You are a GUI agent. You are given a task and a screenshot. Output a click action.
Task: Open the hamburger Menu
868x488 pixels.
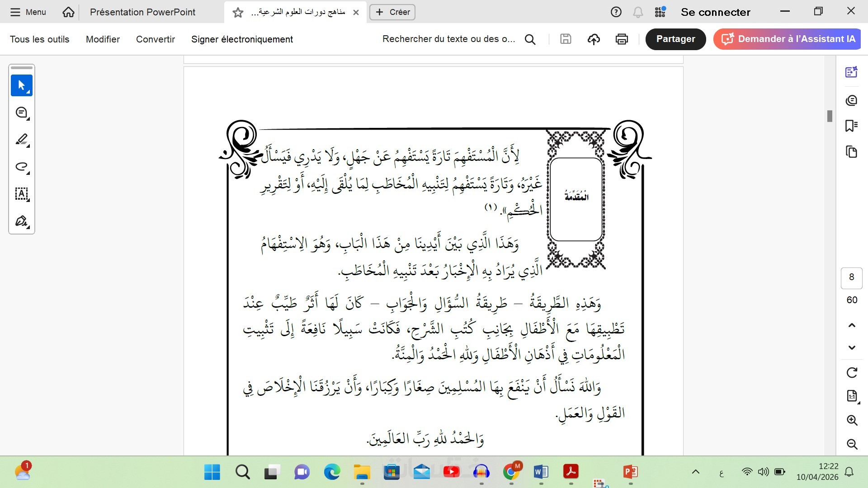pos(28,12)
